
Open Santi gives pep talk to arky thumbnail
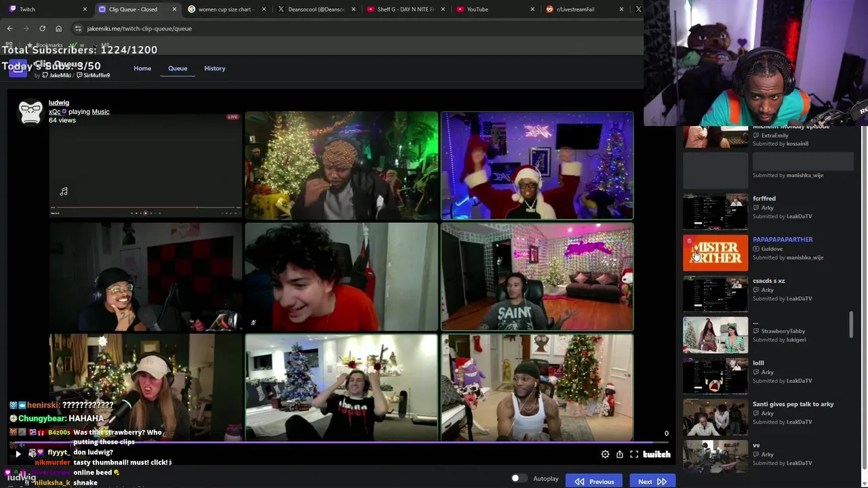[715, 418]
